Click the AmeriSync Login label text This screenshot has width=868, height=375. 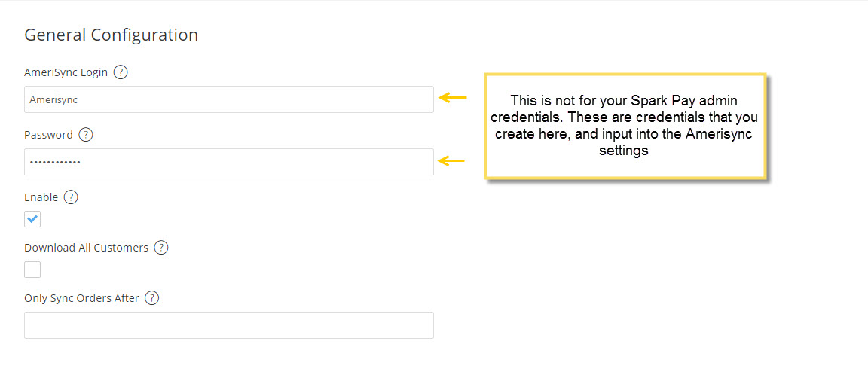[66, 72]
